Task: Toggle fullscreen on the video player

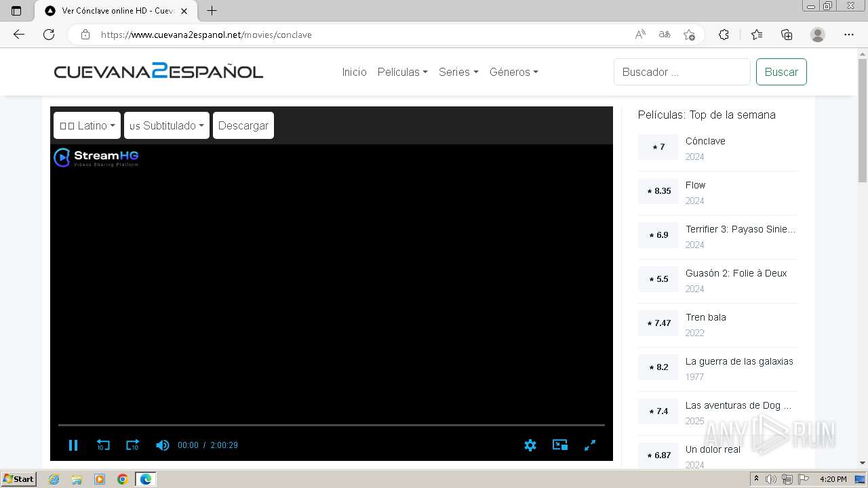Action: [590, 445]
